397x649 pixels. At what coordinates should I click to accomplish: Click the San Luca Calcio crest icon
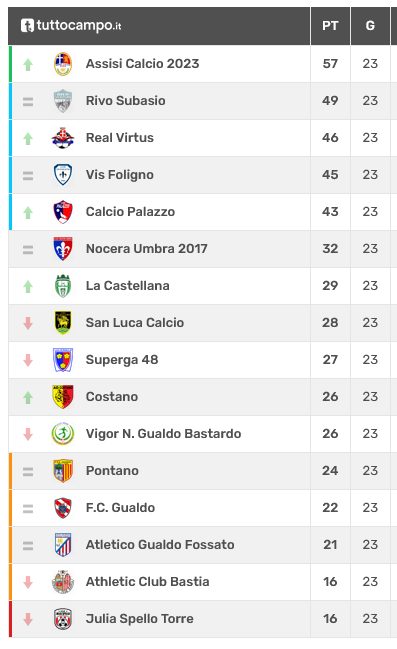[63, 323]
